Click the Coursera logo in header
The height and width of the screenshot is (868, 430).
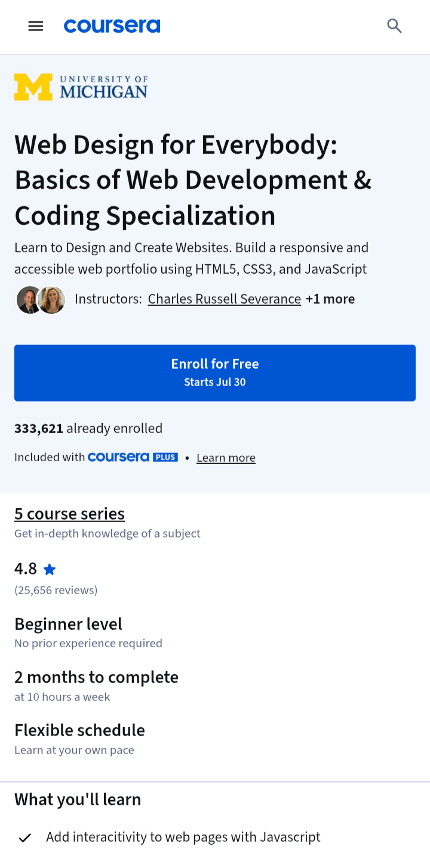tap(112, 26)
